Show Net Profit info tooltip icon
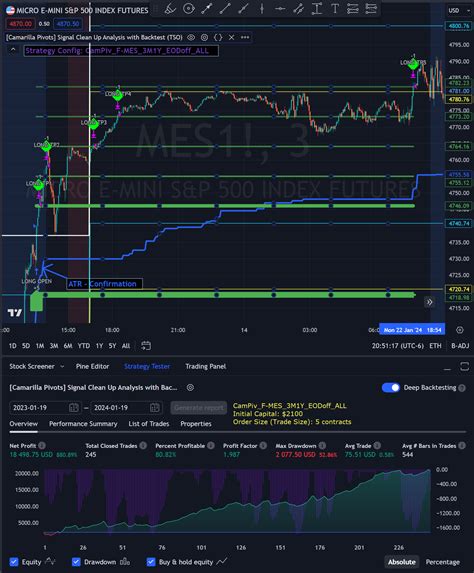 [42, 445]
